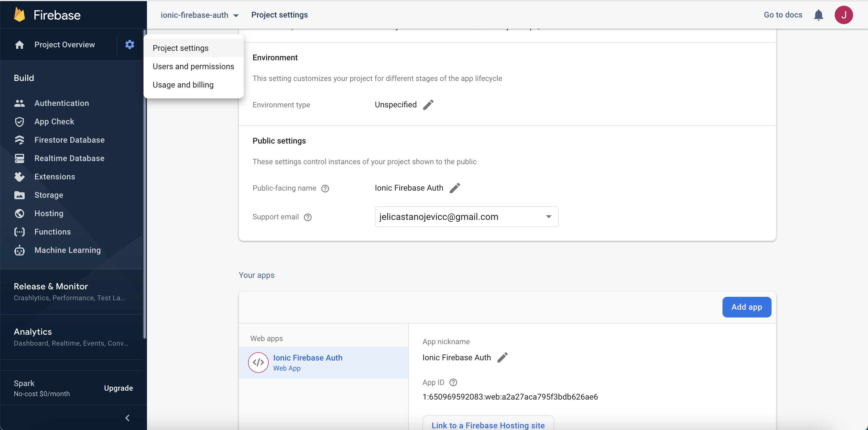Screen dimensions: 868x430
Task: Click the Storage image icon
Action: (20, 195)
